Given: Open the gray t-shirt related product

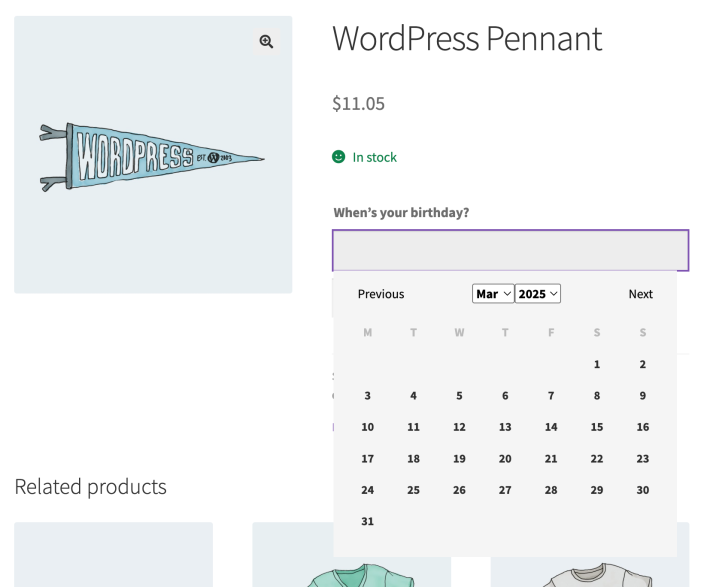Looking at the screenshot, I should [x=590, y=570].
